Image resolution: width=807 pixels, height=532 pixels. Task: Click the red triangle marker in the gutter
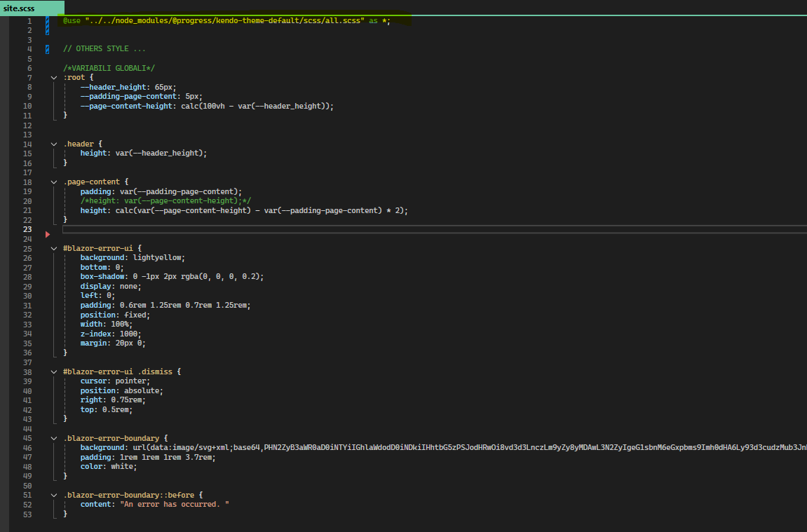pos(48,234)
